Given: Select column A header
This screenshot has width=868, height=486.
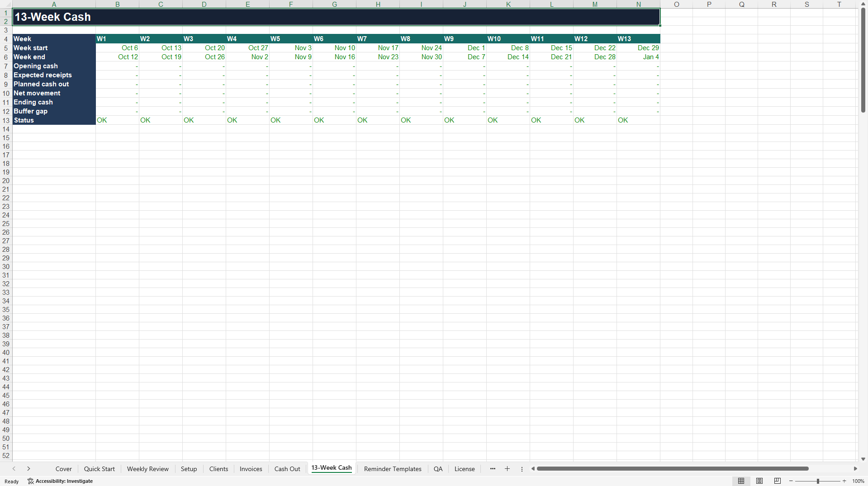Looking at the screenshot, I should pos(54,4).
